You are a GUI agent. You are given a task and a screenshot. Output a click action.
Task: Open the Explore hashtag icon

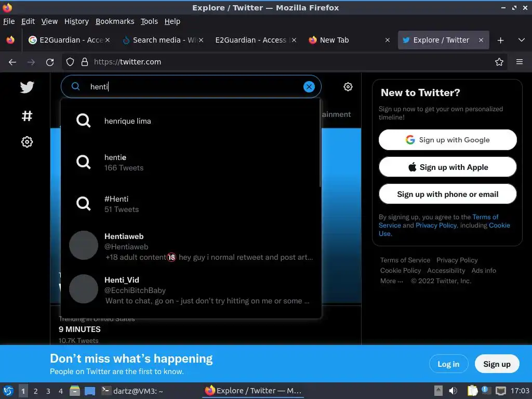pyautogui.click(x=27, y=116)
